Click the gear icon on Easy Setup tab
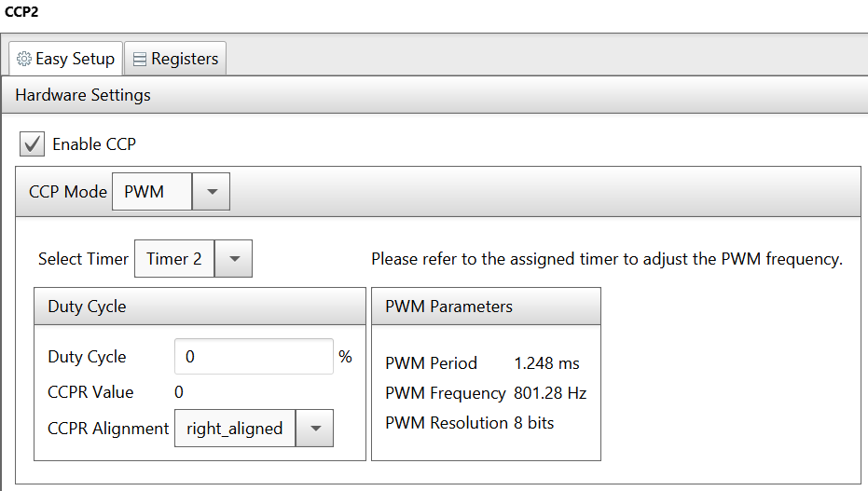 click(x=24, y=59)
